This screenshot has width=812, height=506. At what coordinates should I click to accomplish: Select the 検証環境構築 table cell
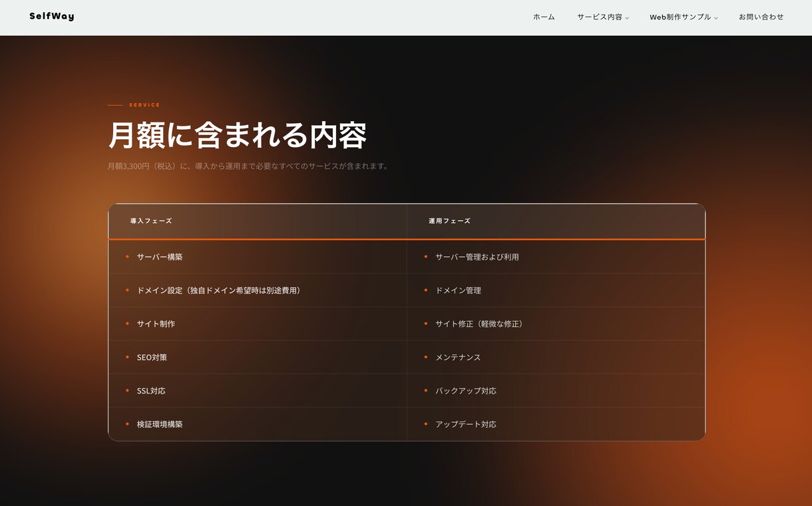pos(258,424)
